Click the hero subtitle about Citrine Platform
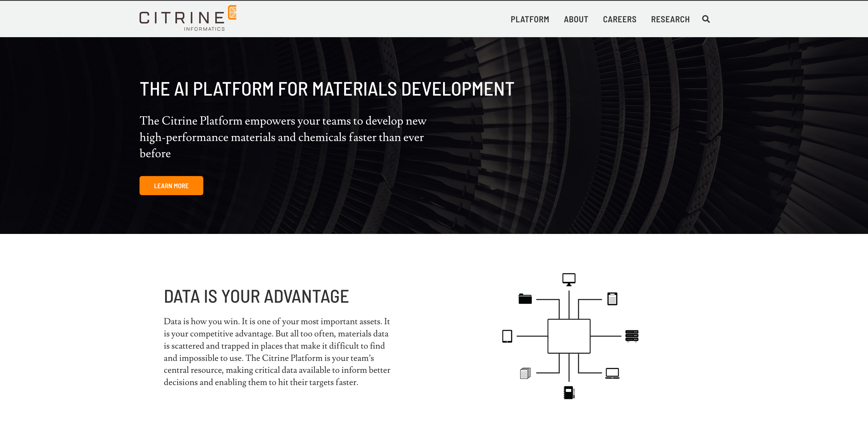Image resolution: width=868 pixels, height=436 pixels. coord(283,137)
